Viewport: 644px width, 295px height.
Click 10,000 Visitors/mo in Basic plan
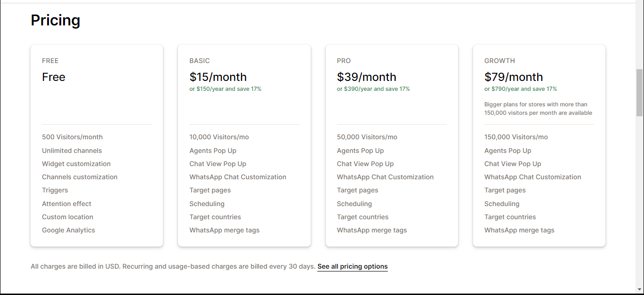click(x=219, y=137)
